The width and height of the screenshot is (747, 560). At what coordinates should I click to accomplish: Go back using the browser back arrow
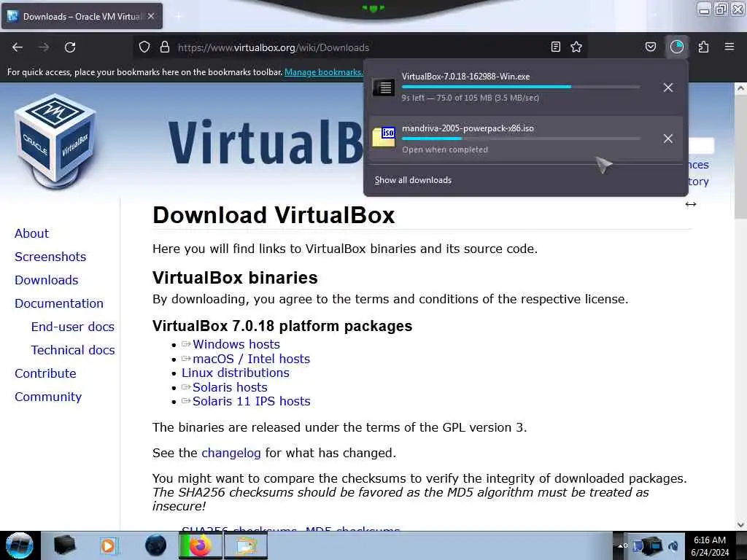(18, 47)
